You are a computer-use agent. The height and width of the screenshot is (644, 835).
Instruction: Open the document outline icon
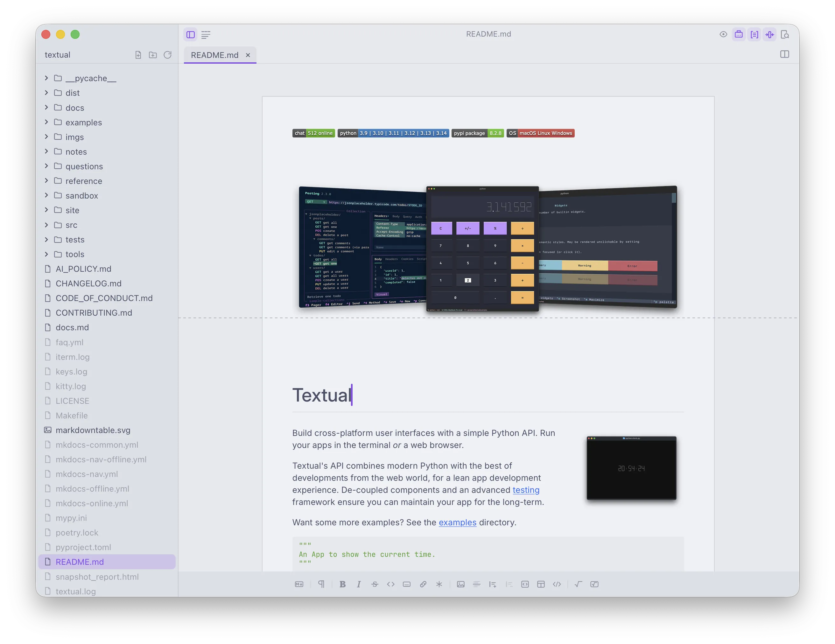tap(206, 35)
